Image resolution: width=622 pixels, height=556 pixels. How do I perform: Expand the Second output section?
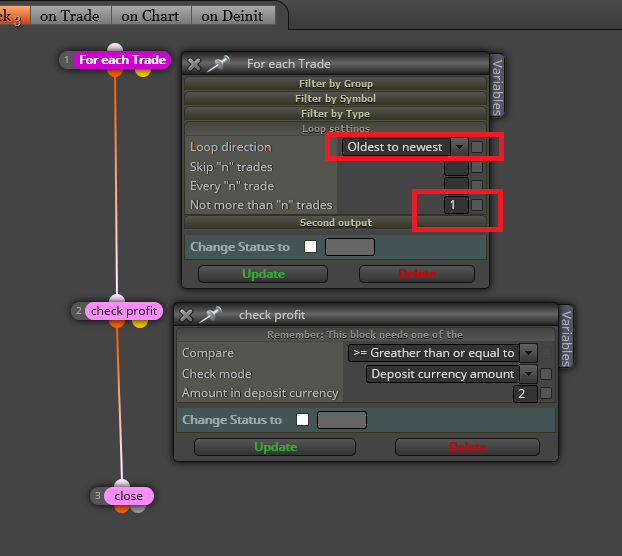click(336, 222)
